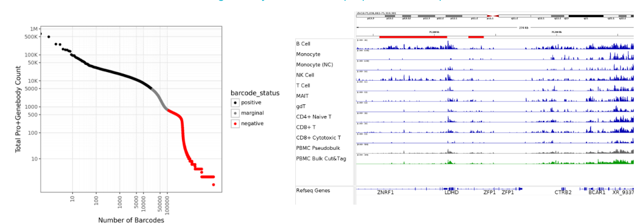The height and width of the screenshot is (224, 644).
Task: Select the Monocyte (NC) track name
Action: 315,65
